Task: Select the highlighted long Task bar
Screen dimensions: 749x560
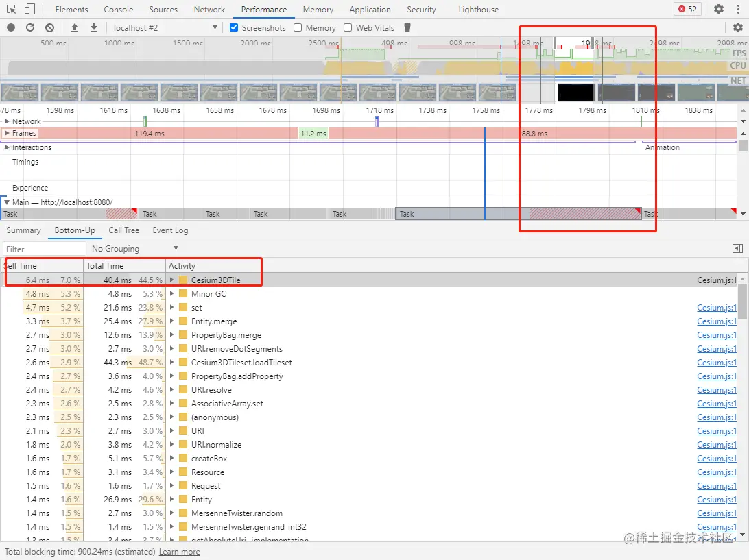Action: pos(519,214)
